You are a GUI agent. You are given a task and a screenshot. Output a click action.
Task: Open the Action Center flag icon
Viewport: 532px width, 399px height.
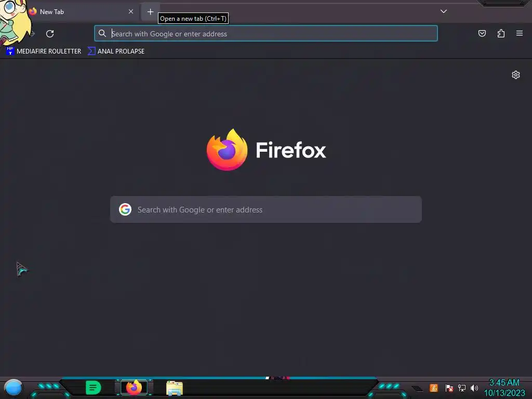click(449, 388)
